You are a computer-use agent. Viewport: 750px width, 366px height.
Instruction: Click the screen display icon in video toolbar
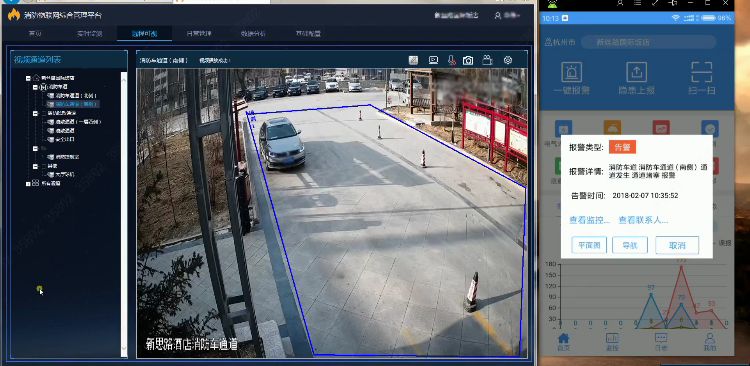(x=433, y=60)
